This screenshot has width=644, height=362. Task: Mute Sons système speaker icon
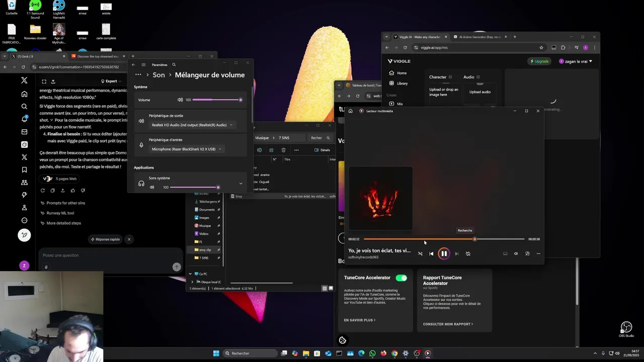coord(152,188)
